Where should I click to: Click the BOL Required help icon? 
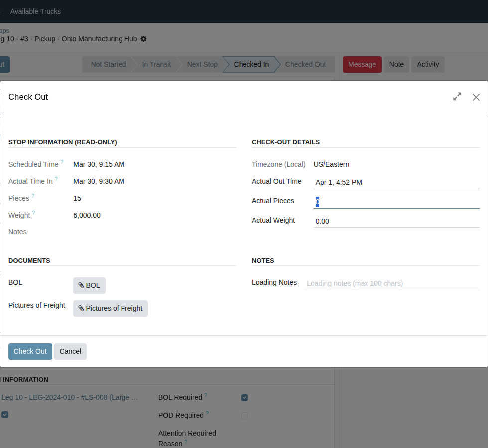click(x=206, y=395)
